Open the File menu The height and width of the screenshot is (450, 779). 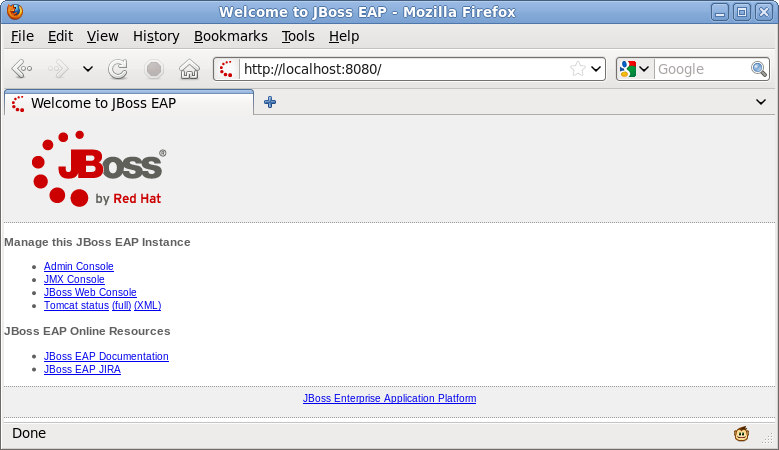pyautogui.click(x=22, y=36)
